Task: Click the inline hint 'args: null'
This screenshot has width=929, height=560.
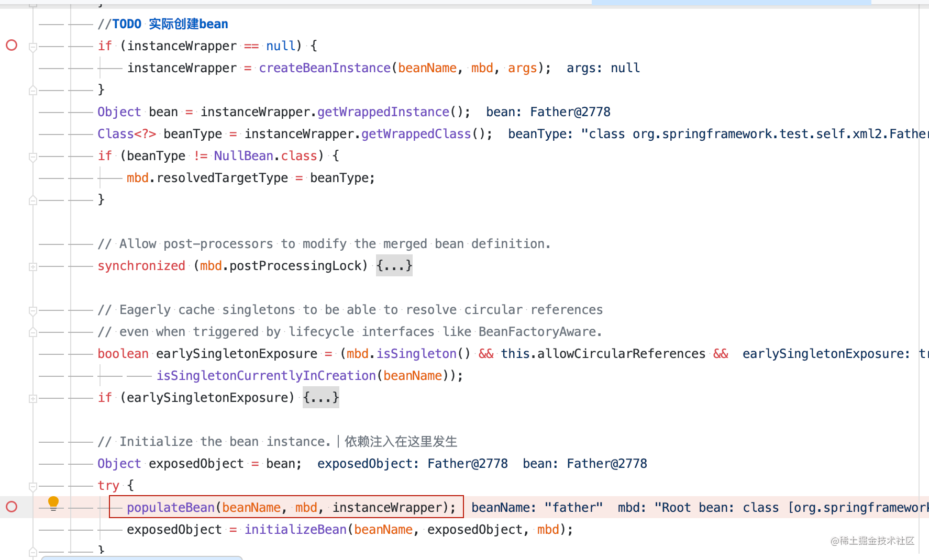Action: pyautogui.click(x=603, y=68)
